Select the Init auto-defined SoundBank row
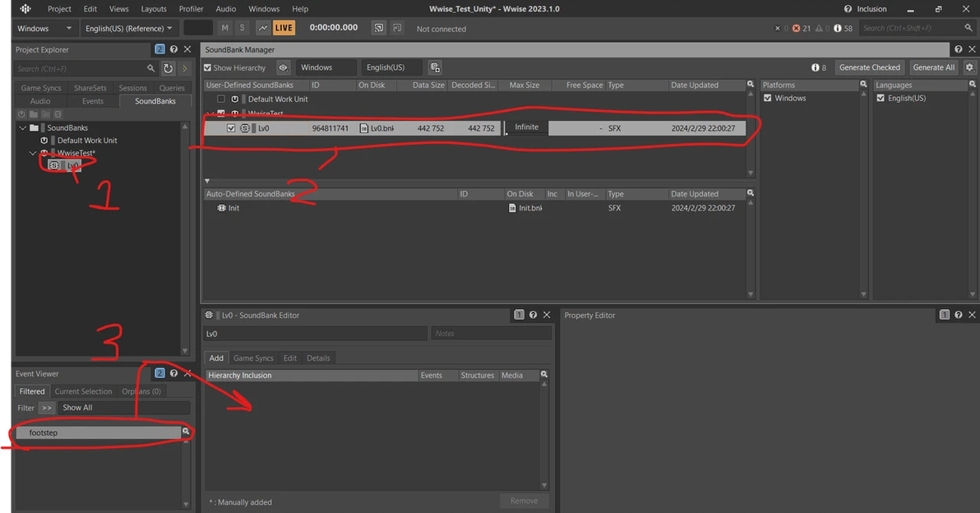This screenshot has width=980, height=513. tap(475, 208)
